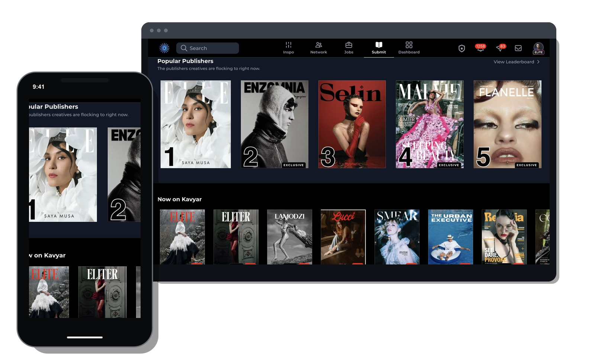Screen dimensions: 595x364
Task: Tap the ELLE cover on the phone
Action: click(63, 175)
